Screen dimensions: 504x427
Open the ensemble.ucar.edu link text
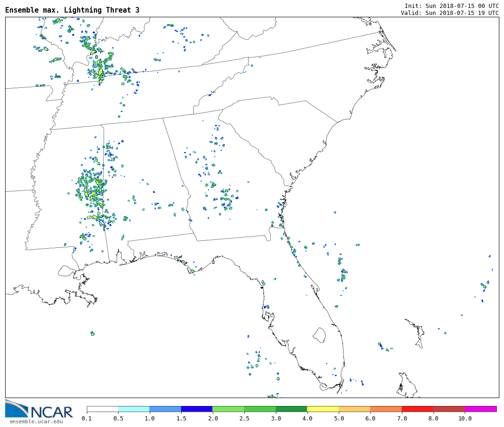point(36,421)
